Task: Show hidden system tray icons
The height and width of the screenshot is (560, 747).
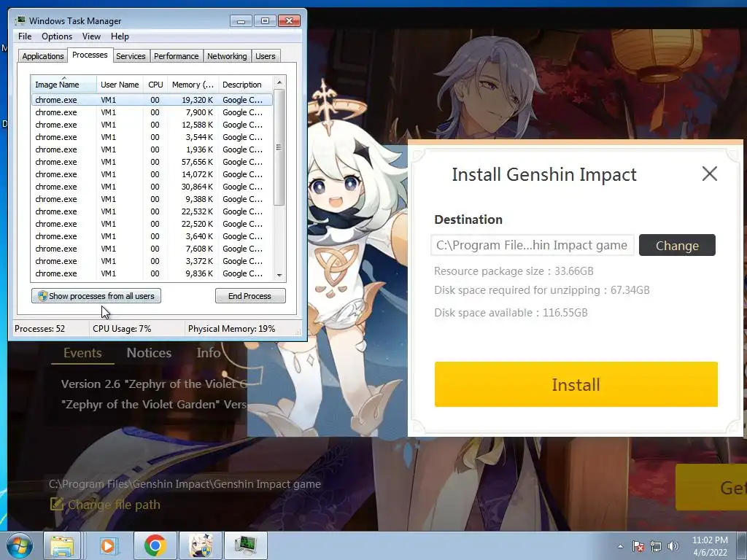Action: pos(620,547)
